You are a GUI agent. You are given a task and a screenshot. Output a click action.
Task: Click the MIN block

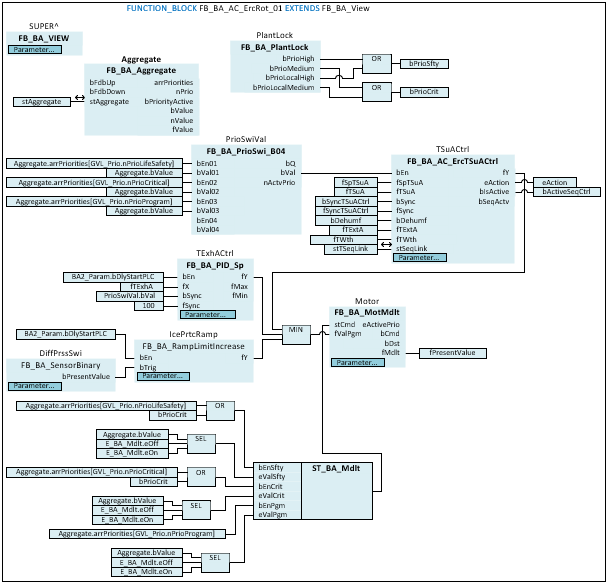[x=296, y=334]
